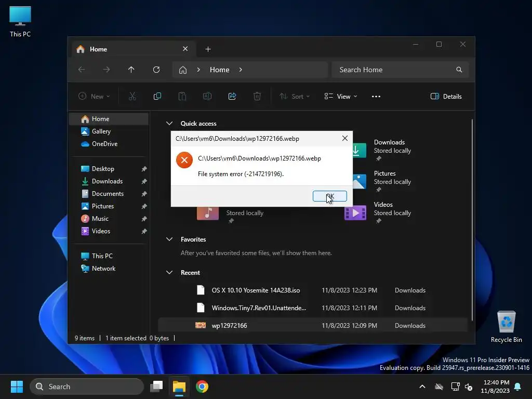Unpin Documents from sidebar

144,194
